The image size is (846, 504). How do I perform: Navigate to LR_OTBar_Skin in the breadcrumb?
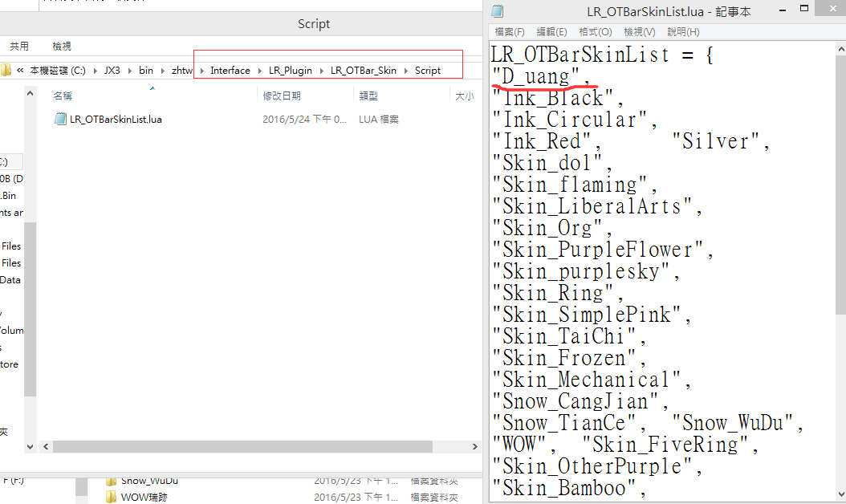click(x=363, y=71)
